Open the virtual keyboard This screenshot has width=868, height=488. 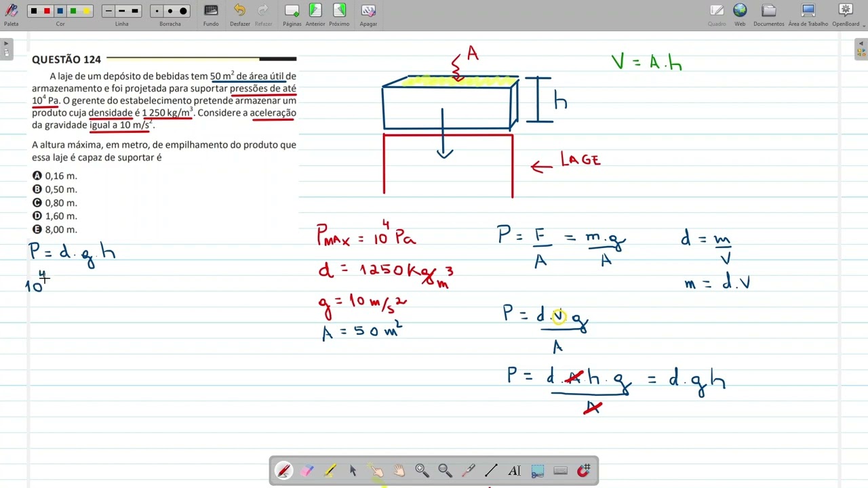(x=561, y=470)
